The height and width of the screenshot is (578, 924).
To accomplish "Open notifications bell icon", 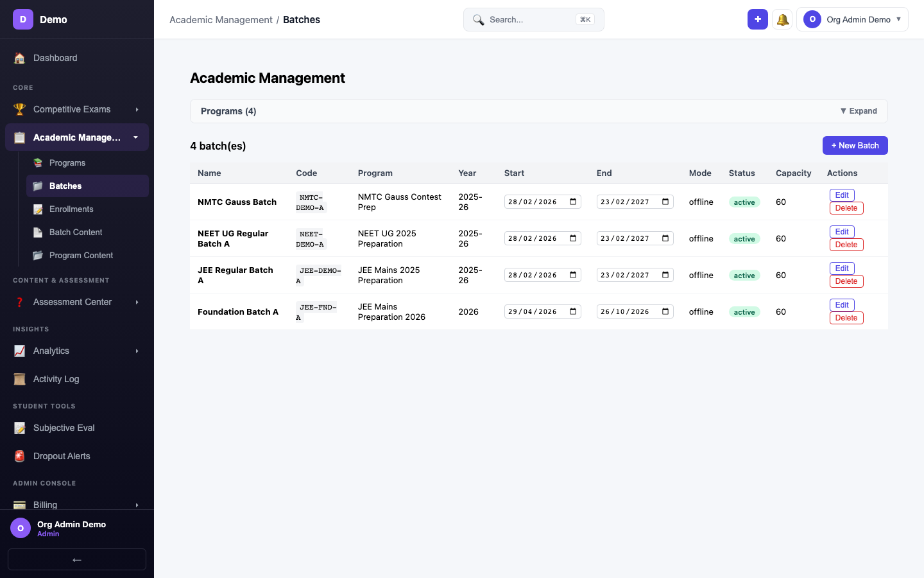I will tap(782, 19).
